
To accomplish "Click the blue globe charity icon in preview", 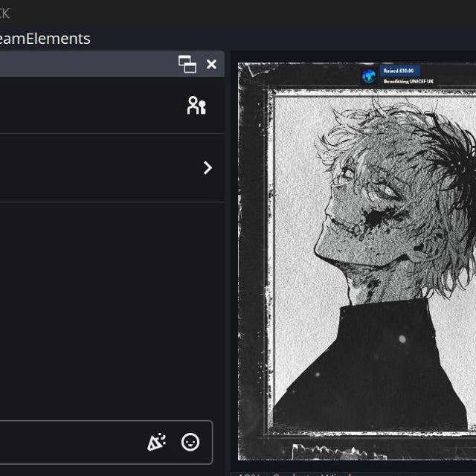I will tap(369, 76).
